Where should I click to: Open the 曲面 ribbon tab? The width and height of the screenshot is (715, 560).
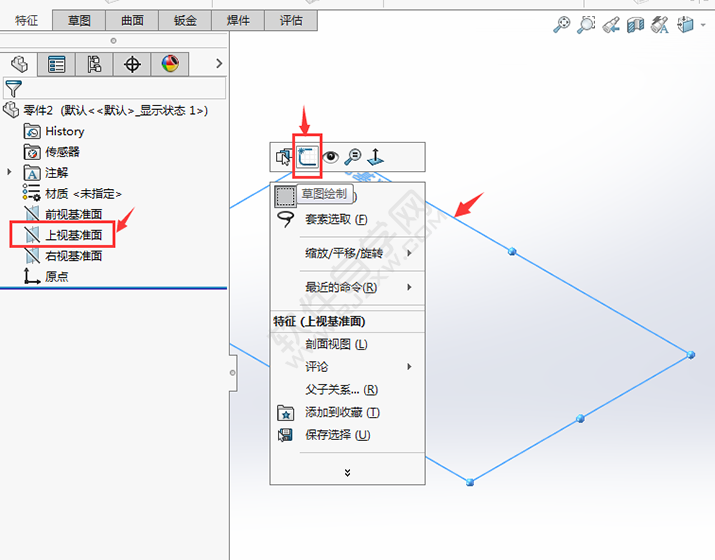pyautogui.click(x=132, y=21)
